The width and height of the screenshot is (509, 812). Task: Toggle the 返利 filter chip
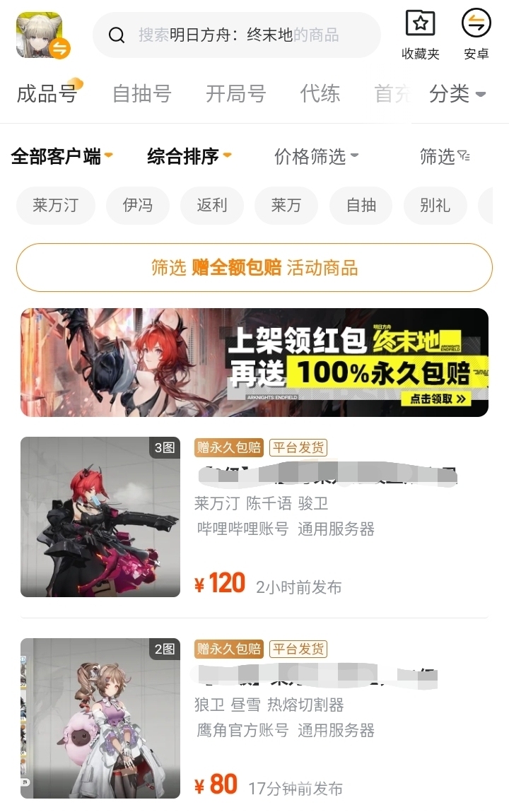click(x=212, y=206)
